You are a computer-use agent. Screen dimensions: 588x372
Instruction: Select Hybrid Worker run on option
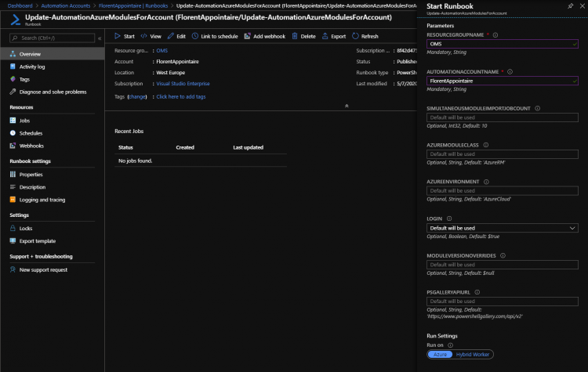tap(473, 355)
